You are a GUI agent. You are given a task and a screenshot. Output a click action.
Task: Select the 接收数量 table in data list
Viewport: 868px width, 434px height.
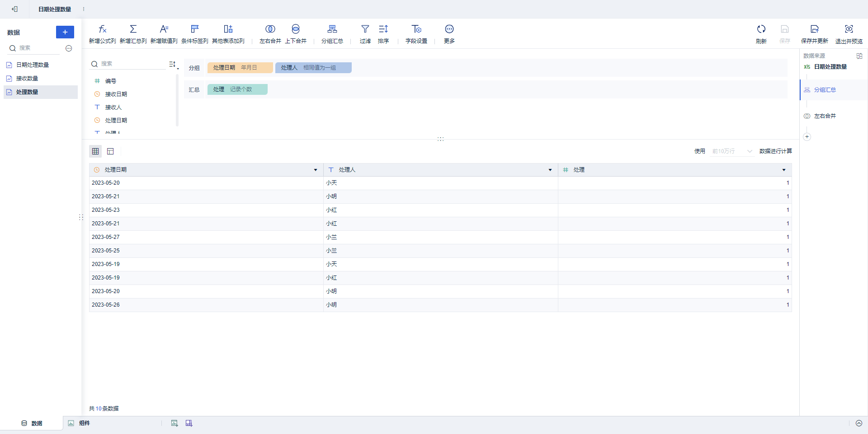pyautogui.click(x=41, y=79)
